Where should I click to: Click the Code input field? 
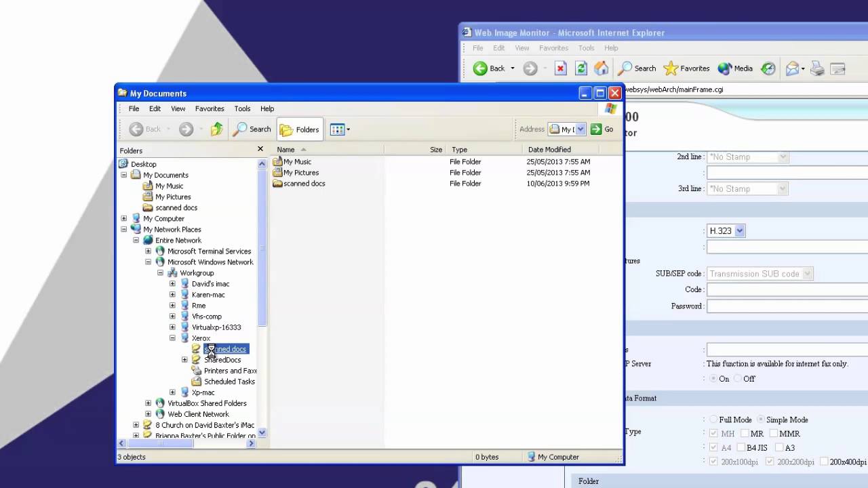pos(787,289)
